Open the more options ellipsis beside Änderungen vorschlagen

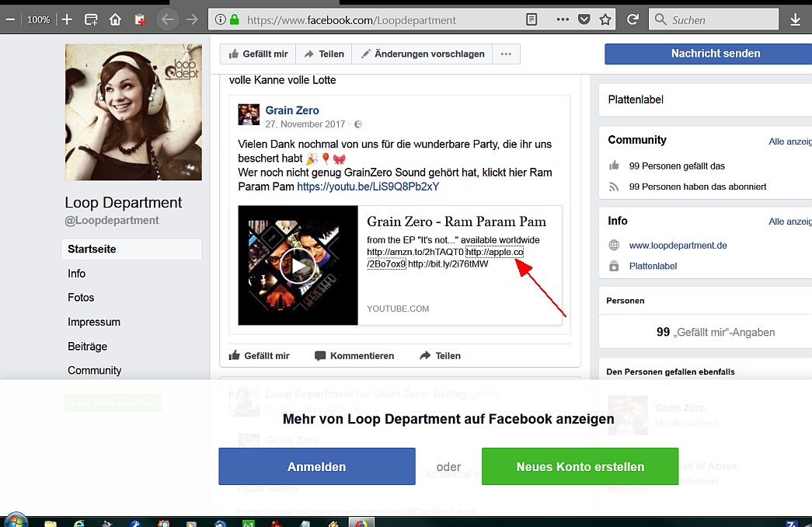(x=506, y=54)
